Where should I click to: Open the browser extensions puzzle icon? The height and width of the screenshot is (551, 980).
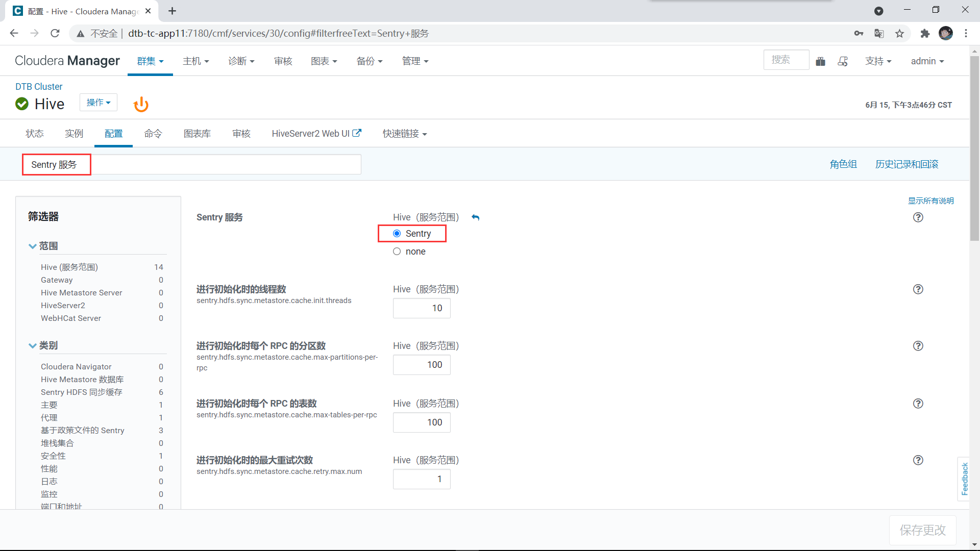point(925,33)
